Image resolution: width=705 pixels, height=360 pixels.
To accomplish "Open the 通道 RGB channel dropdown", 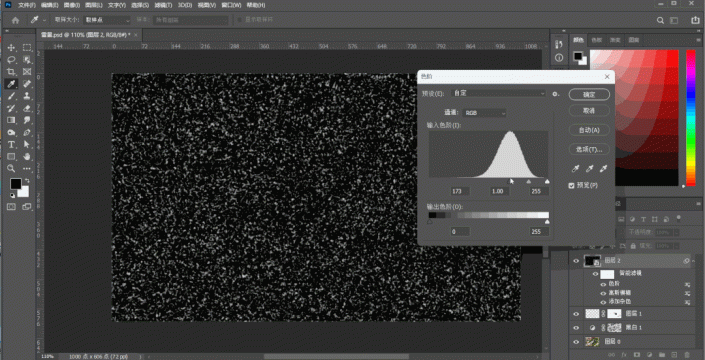I will pos(485,113).
